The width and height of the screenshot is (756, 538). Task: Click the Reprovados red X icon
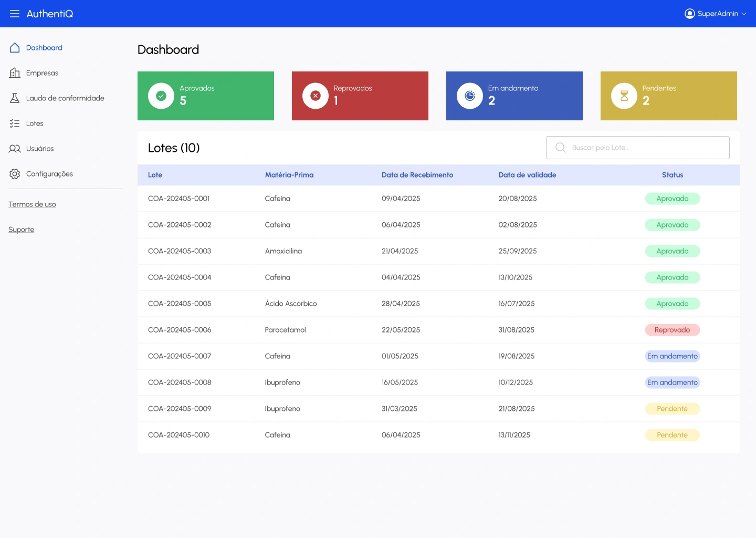click(x=316, y=96)
